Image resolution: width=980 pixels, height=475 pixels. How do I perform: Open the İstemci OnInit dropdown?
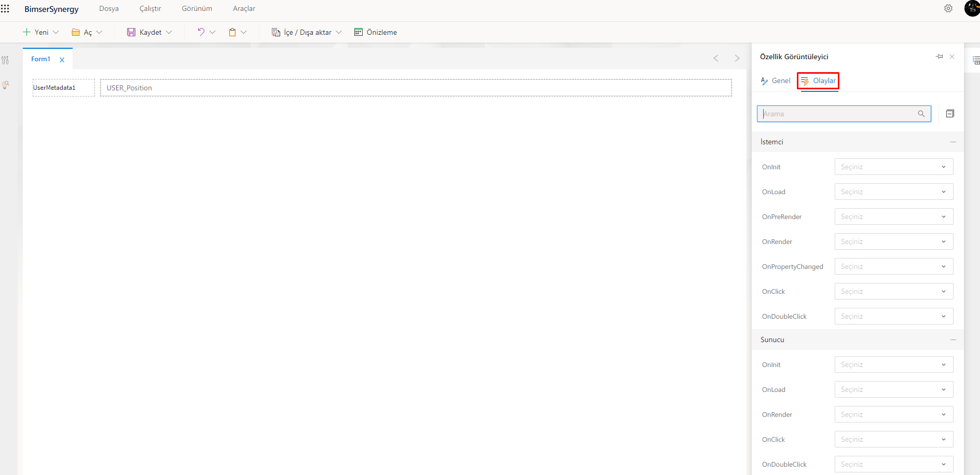(894, 167)
